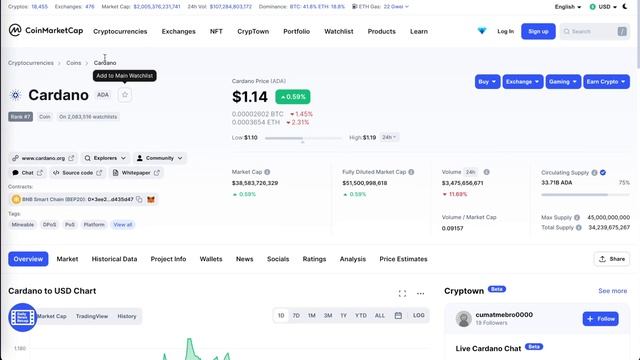This screenshot has width=640, height=360.
Task: Select the Overview tab
Action: click(x=28, y=259)
